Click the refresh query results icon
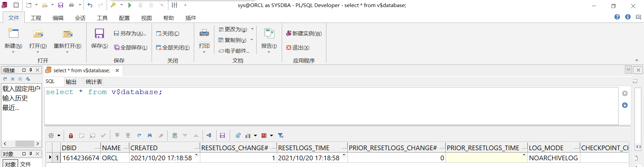644x167 pixels. (x=139, y=135)
